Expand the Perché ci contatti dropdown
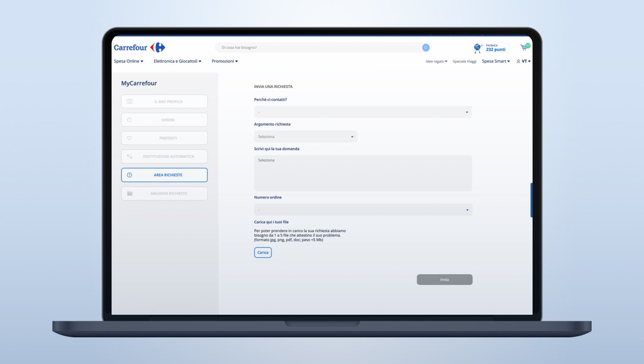 click(363, 112)
